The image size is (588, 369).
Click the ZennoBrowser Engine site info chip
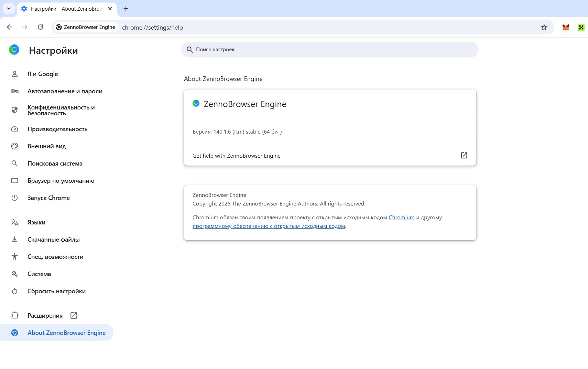pyautogui.click(x=86, y=27)
